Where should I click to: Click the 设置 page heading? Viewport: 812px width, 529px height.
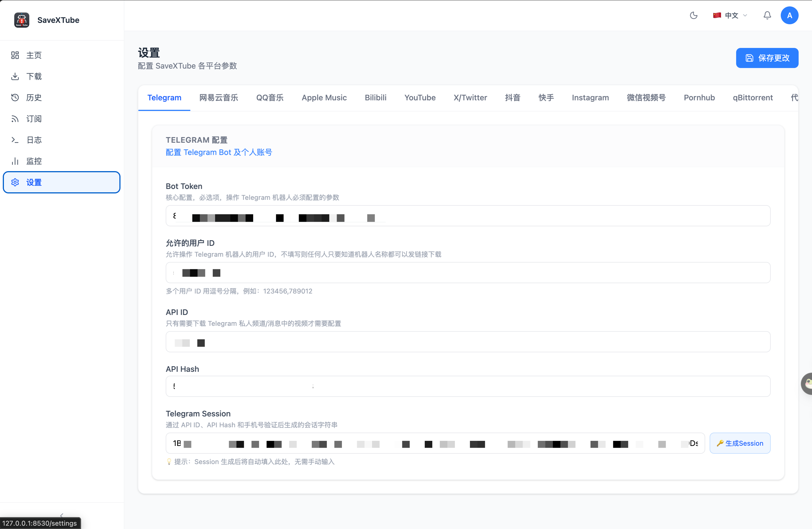149,53
